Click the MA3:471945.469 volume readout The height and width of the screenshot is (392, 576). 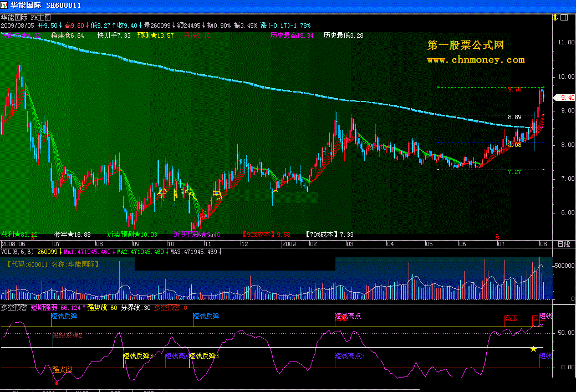pos(194,252)
